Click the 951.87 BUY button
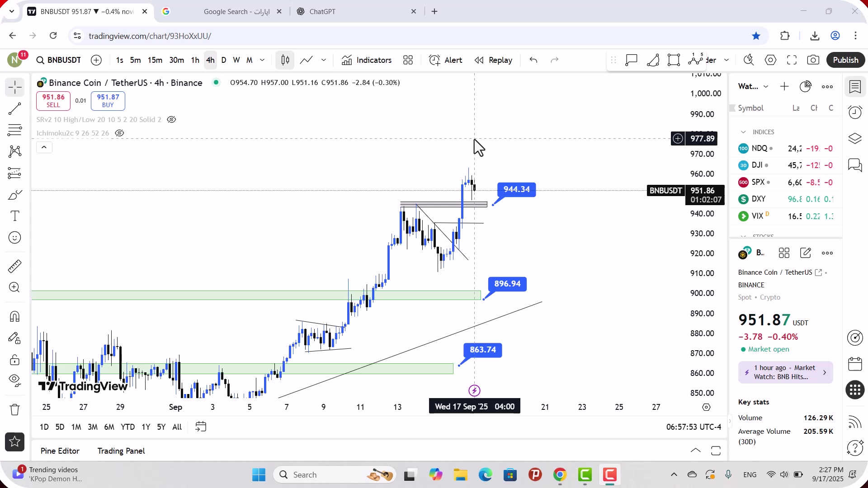The width and height of the screenshot is (868, 488). [108, 101]
